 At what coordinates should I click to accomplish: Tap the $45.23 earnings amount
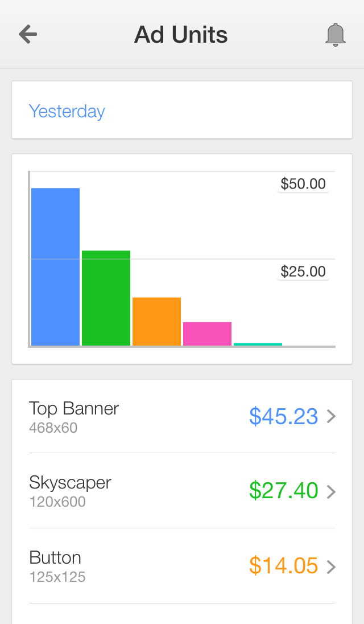283,417
